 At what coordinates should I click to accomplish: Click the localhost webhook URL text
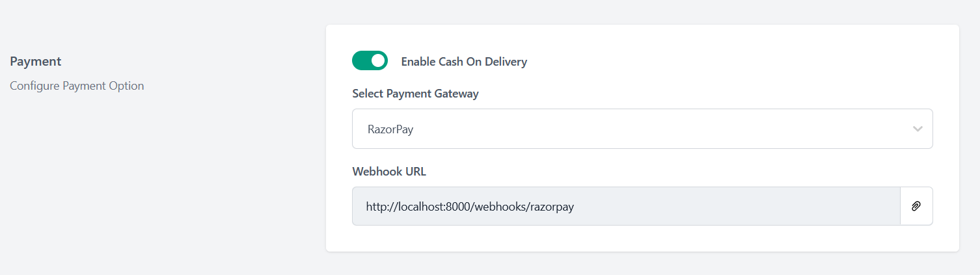(470, 207)
